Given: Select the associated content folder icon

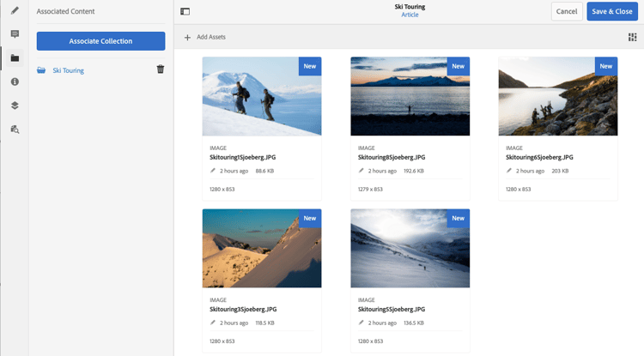Looking at the screenshot, I should click(15, 57).
